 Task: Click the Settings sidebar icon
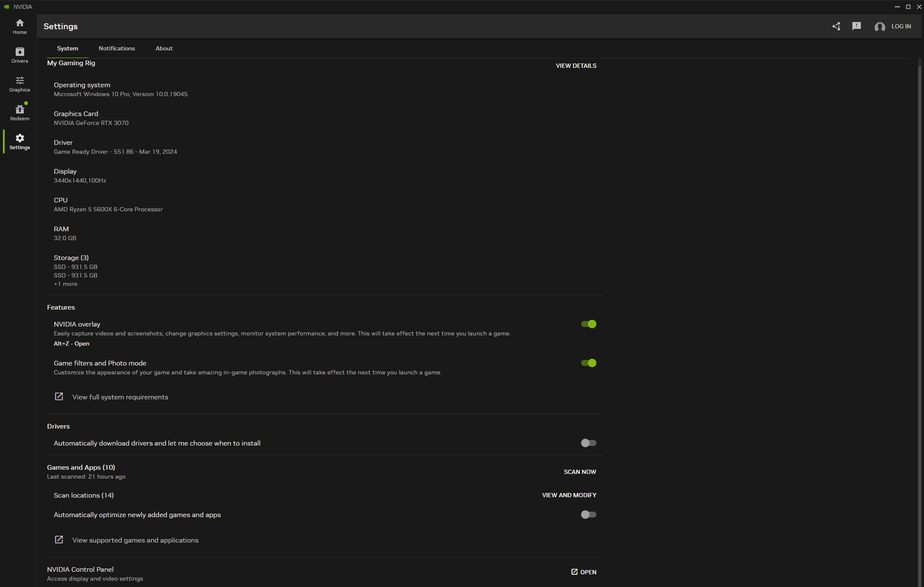(x=19, y=141)
